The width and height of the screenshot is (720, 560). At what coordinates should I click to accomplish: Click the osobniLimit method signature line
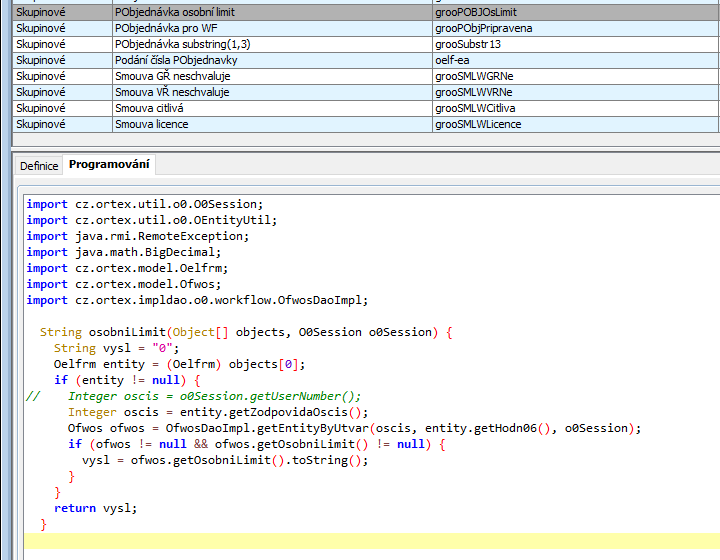click(x=246, y=332)
